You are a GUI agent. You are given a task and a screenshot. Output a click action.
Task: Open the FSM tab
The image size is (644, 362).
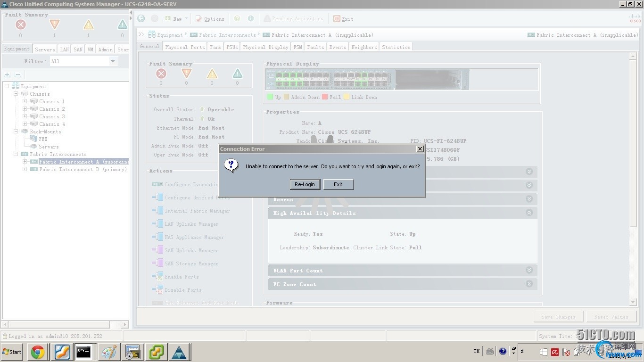(297, 47)
